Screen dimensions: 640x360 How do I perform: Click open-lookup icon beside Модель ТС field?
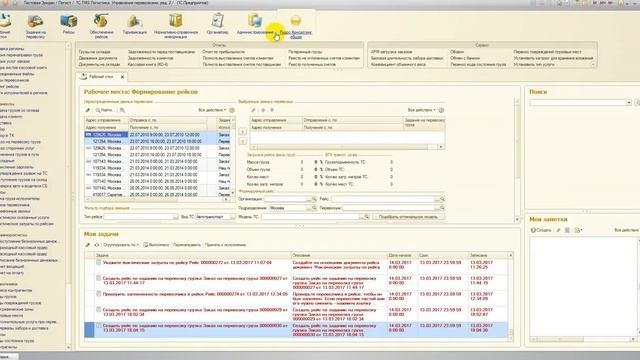tap(367, 217)
